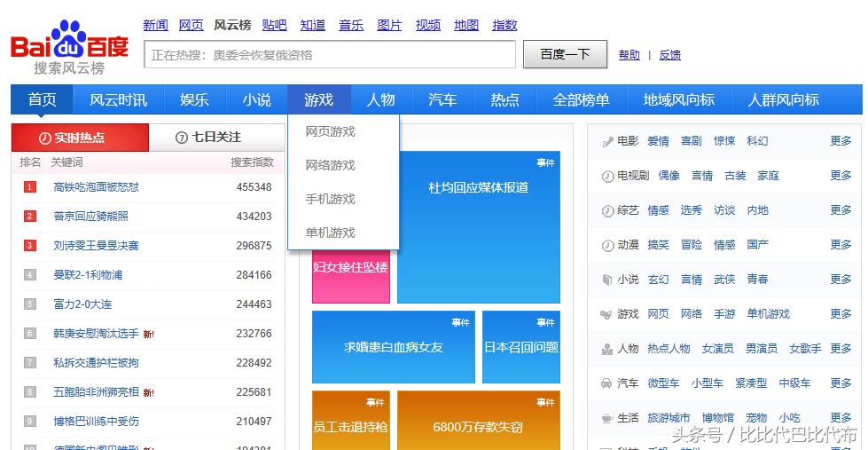Expand 更多 in the 电影 row
Image resolution: width=868 pixels, height=450 pixels.
[x=841, y=141]
